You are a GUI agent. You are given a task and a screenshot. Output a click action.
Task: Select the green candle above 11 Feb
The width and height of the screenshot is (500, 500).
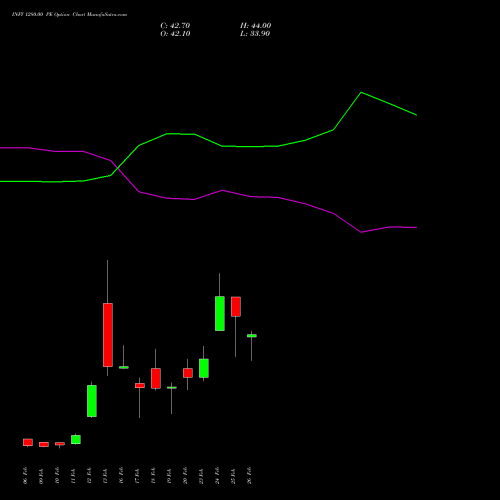76,439
